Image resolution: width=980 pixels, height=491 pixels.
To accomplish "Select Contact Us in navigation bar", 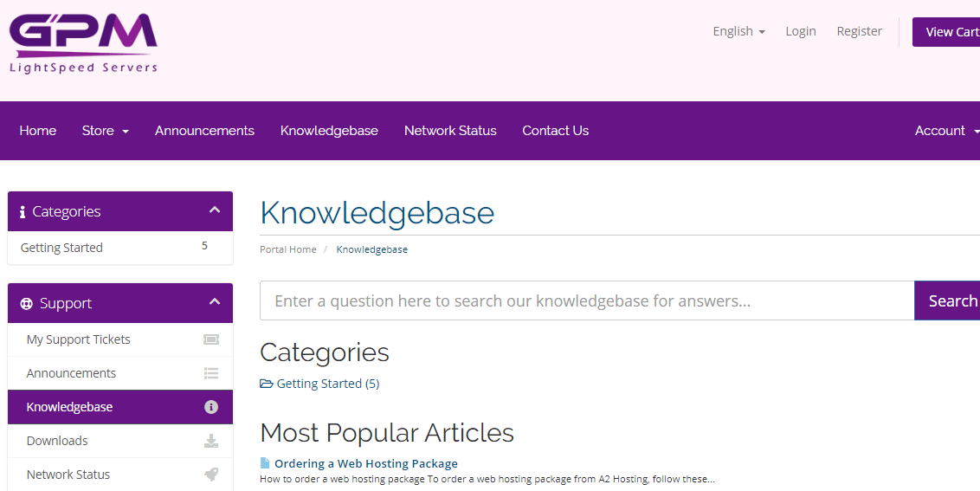I will click(x=556, y=131).
